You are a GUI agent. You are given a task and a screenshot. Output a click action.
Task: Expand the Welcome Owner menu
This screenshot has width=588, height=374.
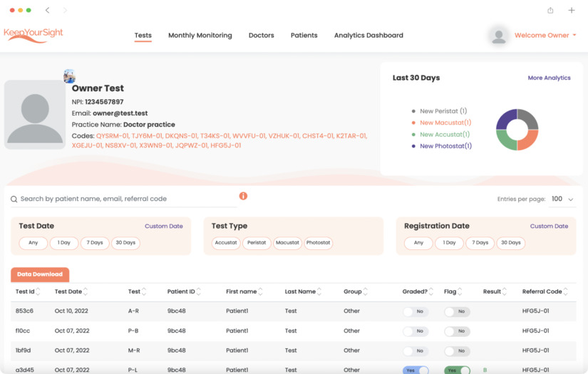[545, 35]
